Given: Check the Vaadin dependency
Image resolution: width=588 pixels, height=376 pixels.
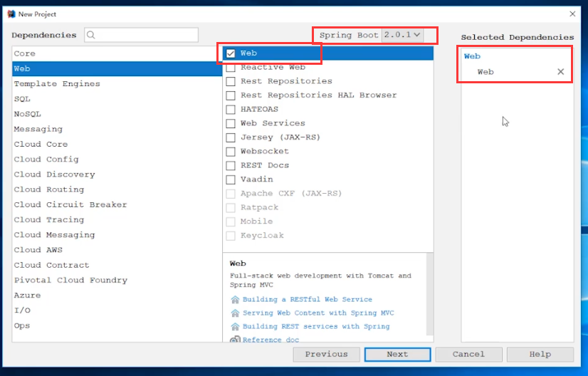Looking at the screenshot, I should coord(231,179).
